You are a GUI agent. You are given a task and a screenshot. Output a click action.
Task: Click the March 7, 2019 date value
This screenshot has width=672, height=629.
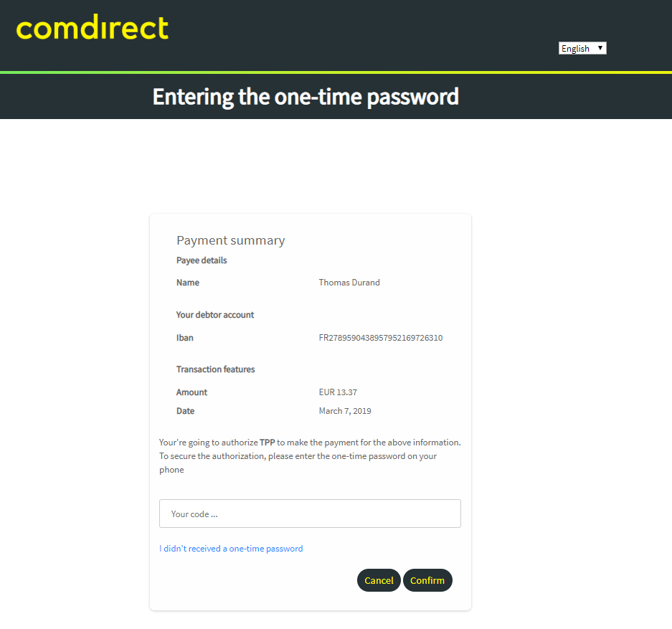(345, 411)
